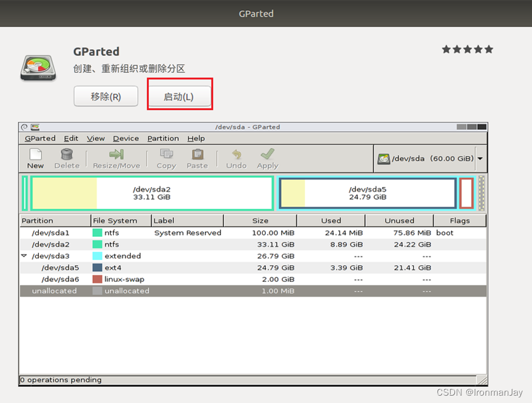
Task: Click the Resize/Move toolbar icon
Action: 116,159
